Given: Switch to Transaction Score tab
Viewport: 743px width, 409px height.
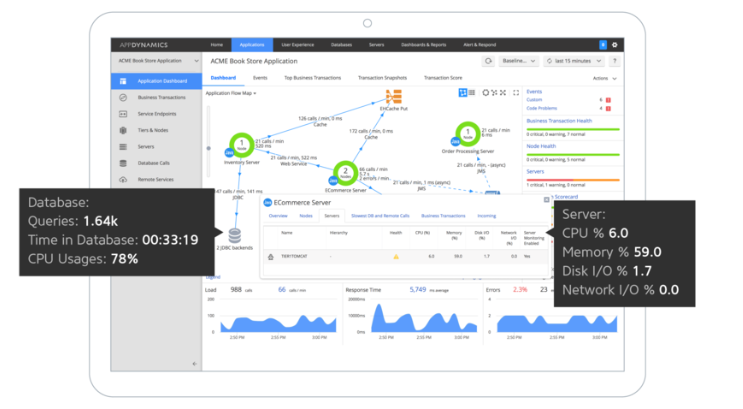Looking at the screenshot, I should coord(443,78).
